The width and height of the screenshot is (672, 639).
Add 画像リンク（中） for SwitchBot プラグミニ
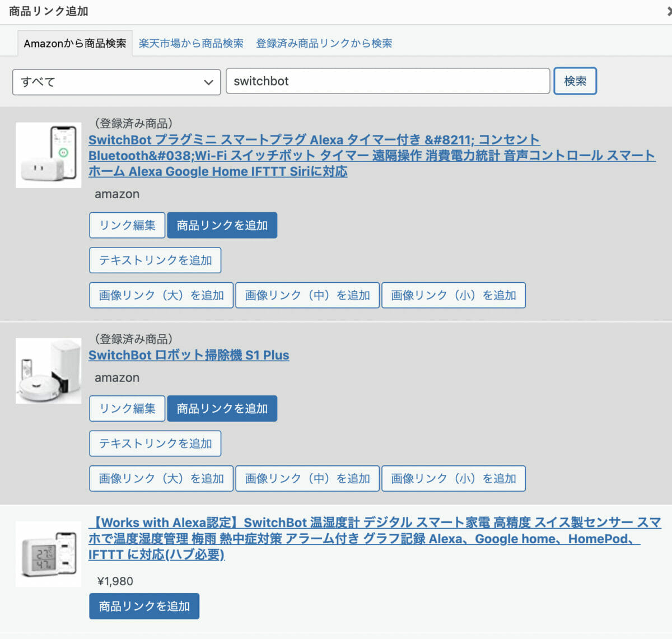click(307, 295)
